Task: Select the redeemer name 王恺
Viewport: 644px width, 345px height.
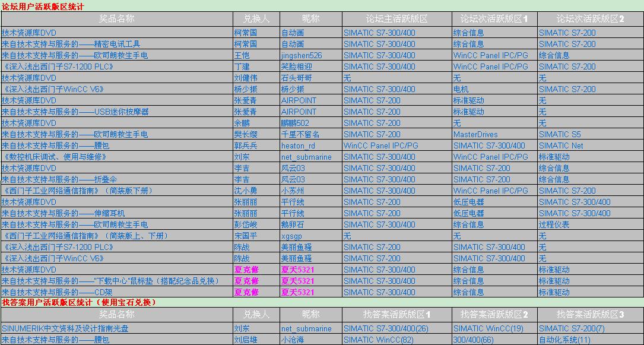Action: click(x=242, y=55)
